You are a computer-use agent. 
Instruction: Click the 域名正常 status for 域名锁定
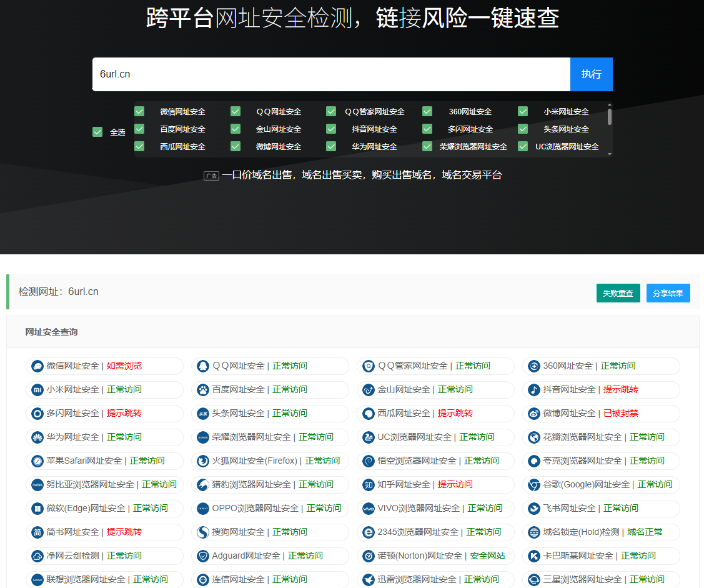(645, 532)
